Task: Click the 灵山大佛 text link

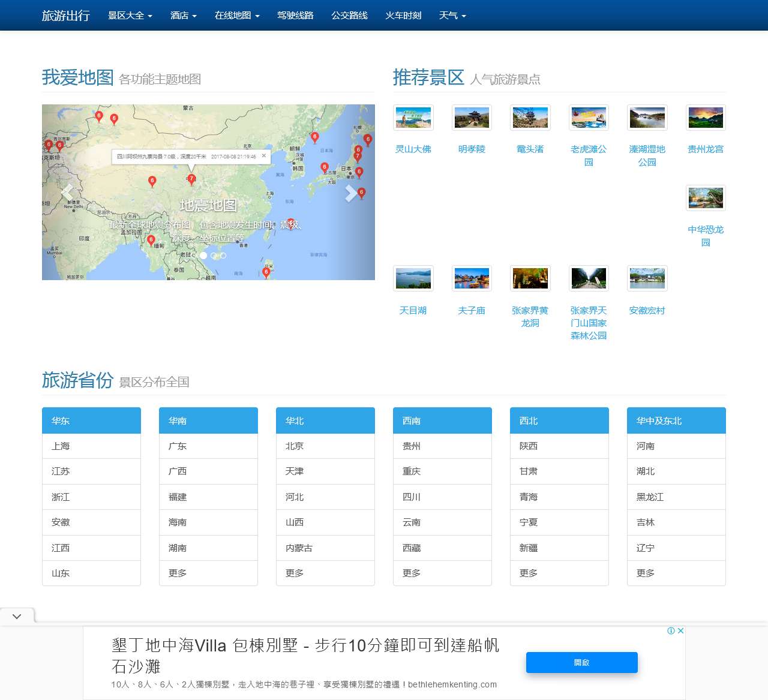Action: 413,149
